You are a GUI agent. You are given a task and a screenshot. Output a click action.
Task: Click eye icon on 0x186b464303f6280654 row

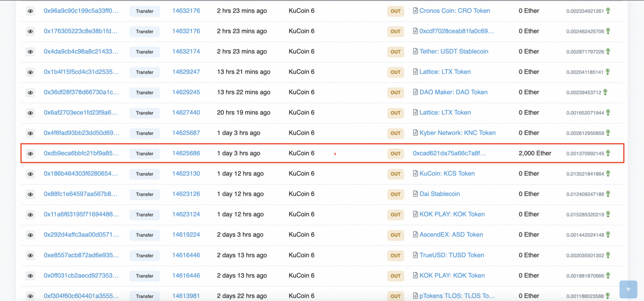[30, 174]
